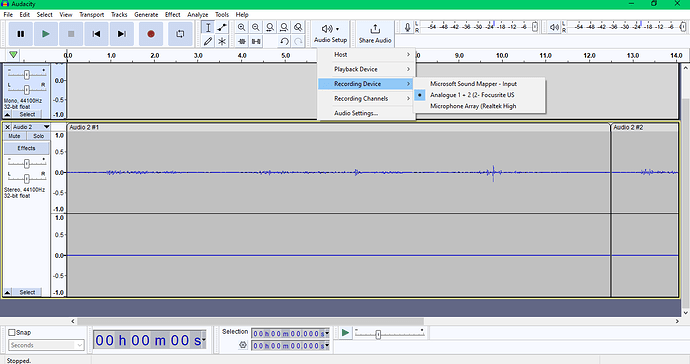Image resolution: width=690 pixels, height=364 pixels.
Task: Choose Microphone Array (Realtek High device
Action: click(480, 106)
